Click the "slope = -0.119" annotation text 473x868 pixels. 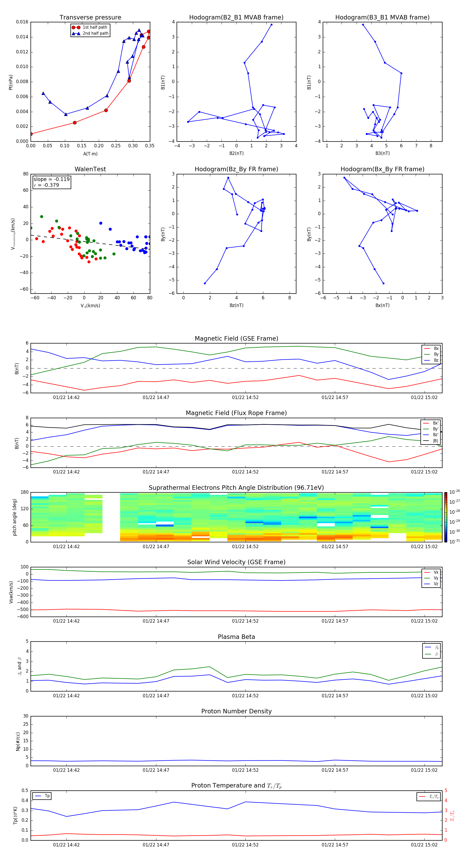coord(52,179)
